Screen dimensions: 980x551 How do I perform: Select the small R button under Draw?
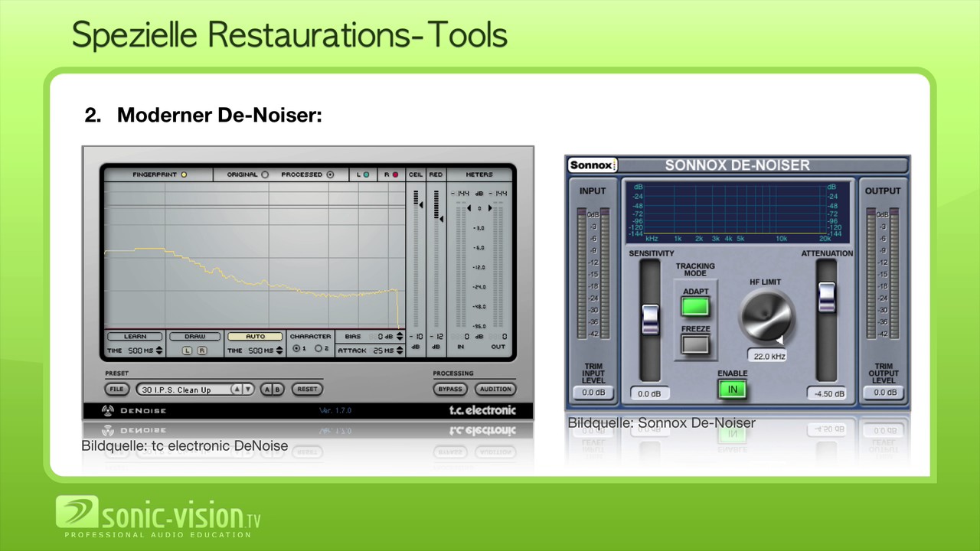pos(202,350)
